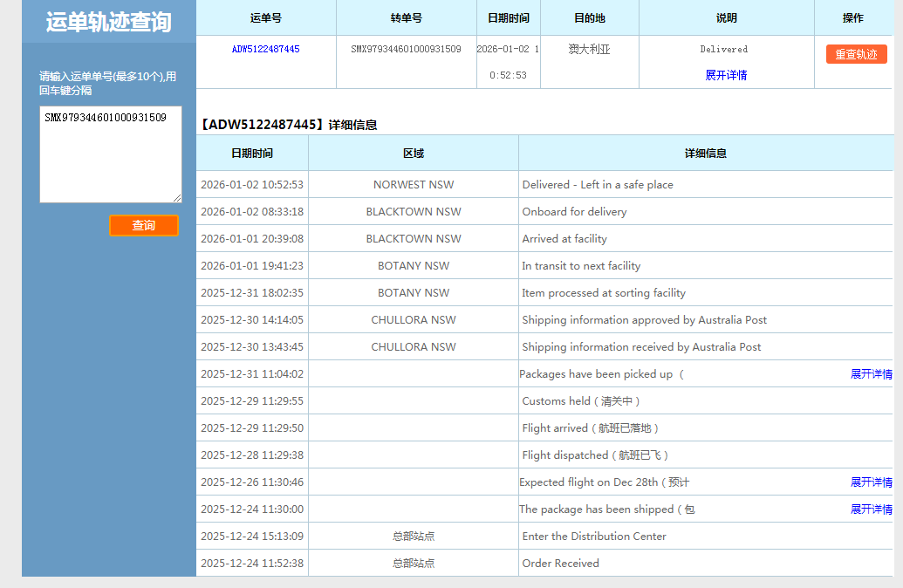Select the Onboard for delivery row
The image size is (903, 588).
(574, 212)
